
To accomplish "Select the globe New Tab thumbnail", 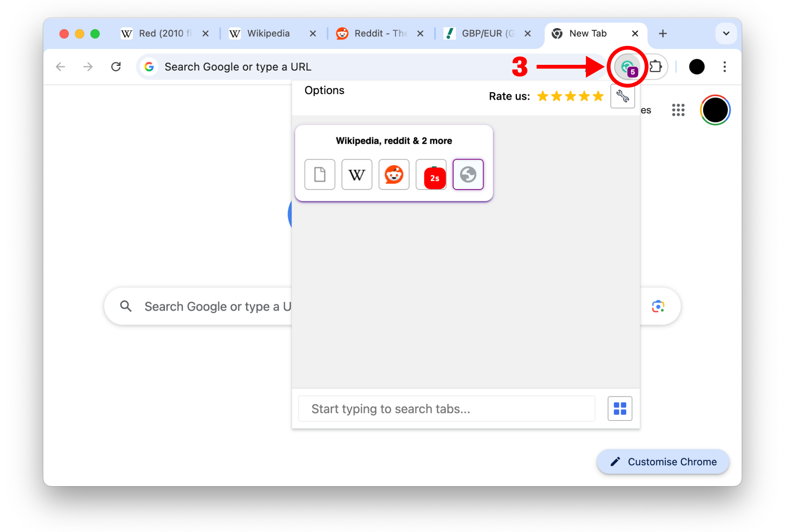I will tap(468, 174).
